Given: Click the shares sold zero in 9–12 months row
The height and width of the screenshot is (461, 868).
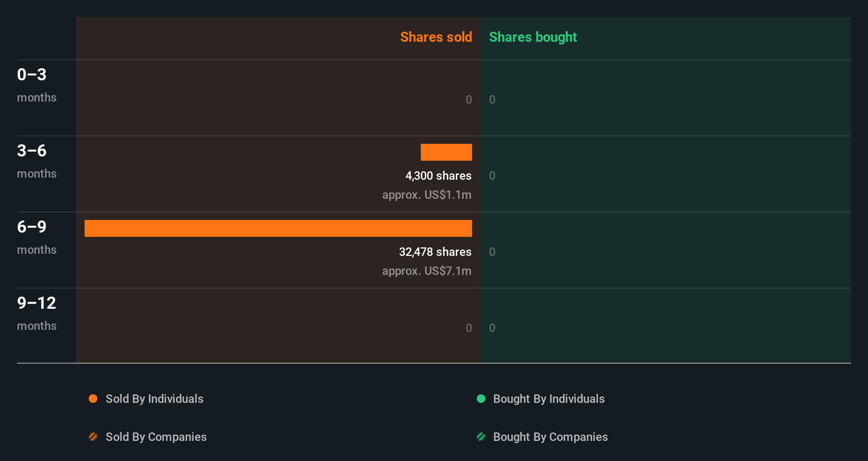Looking at the screenshot, I should pyautogui.click(x=469, y=328).
